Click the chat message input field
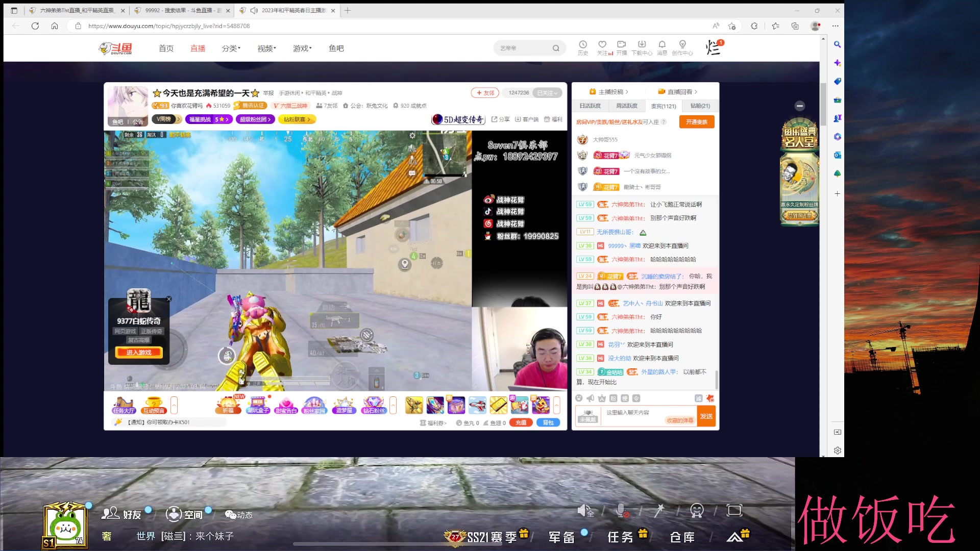This screenshot has width=980, height=551. coord(648,416)
